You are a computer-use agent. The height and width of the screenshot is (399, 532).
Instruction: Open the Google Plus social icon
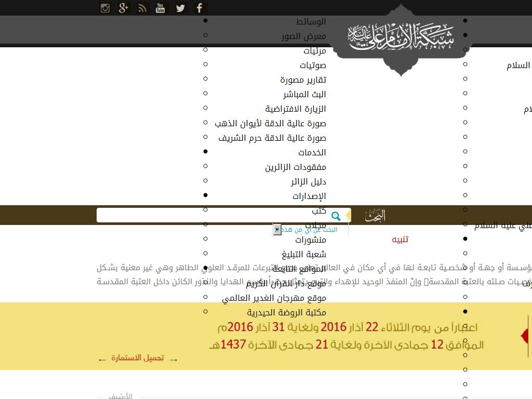[124, 8]
